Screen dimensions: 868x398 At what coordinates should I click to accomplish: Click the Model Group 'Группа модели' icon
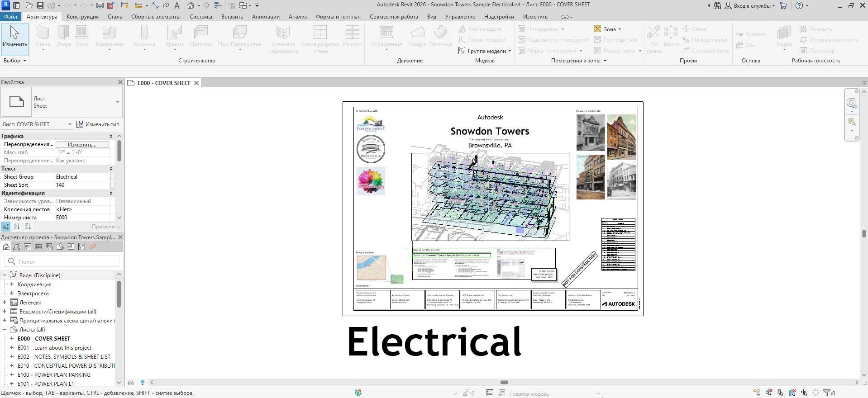click(x=462, y=51)
